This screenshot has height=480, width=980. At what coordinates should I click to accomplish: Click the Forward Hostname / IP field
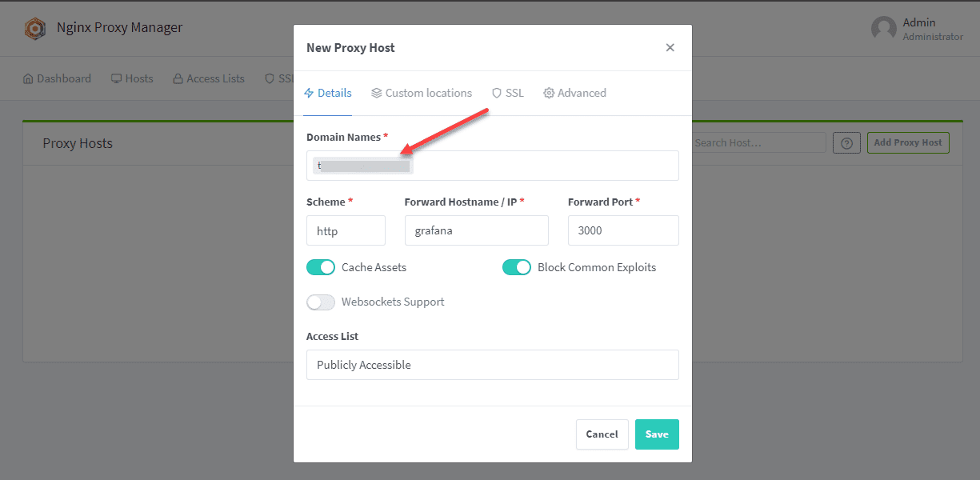(476, 230)
